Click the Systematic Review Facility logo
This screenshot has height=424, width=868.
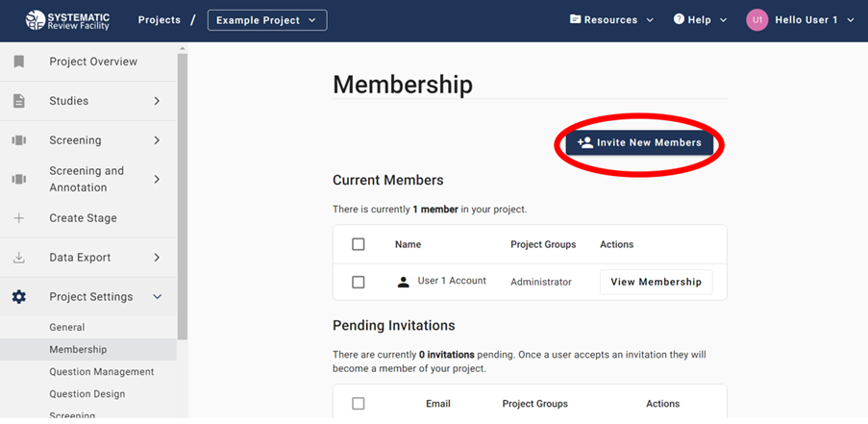click(x=67, y=20)
